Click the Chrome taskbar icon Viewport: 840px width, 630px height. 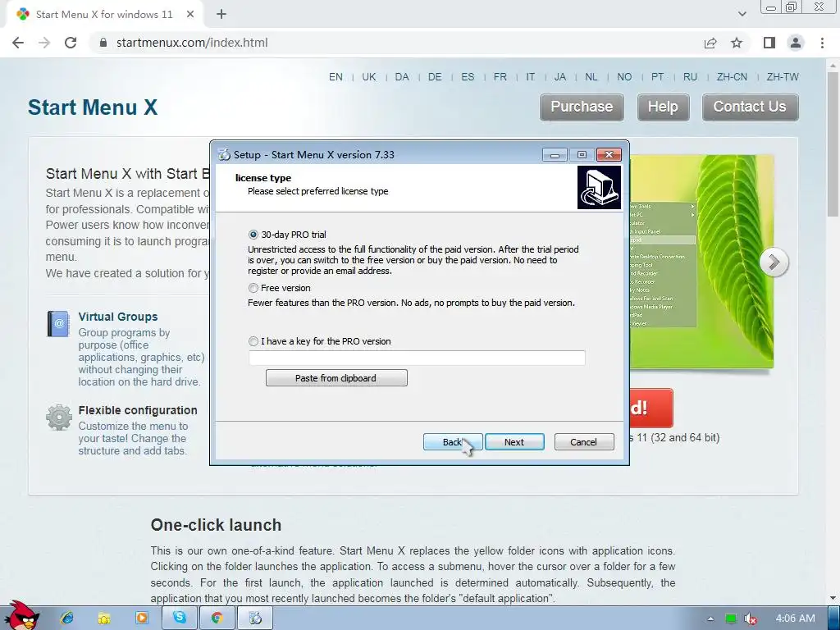(x=217, y=619)
